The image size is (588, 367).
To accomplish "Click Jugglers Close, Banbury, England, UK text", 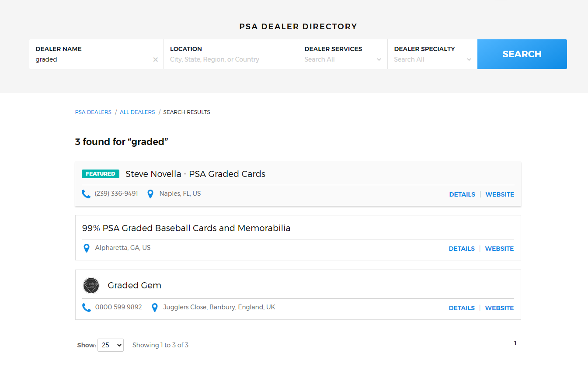I will tap(219, 307).
